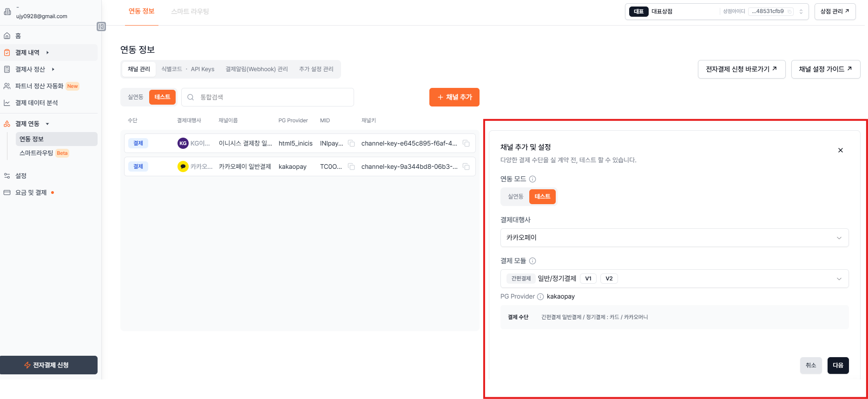Image resolution: width=868 pixels, height=399 pixels.
Task: Open the 결제알림(Webhook) 관리 tab
Action: 256,69
